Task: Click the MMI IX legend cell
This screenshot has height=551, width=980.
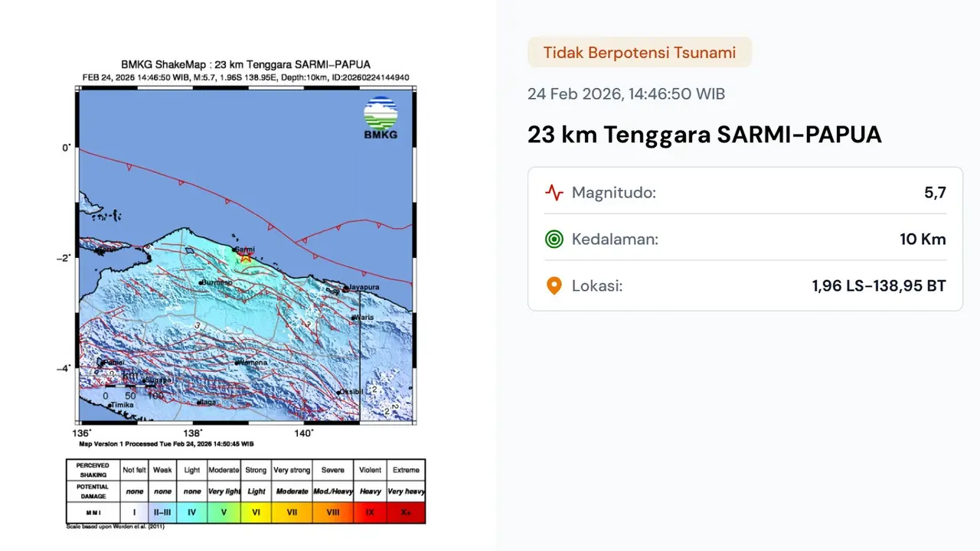Action: tap(370, 512)
